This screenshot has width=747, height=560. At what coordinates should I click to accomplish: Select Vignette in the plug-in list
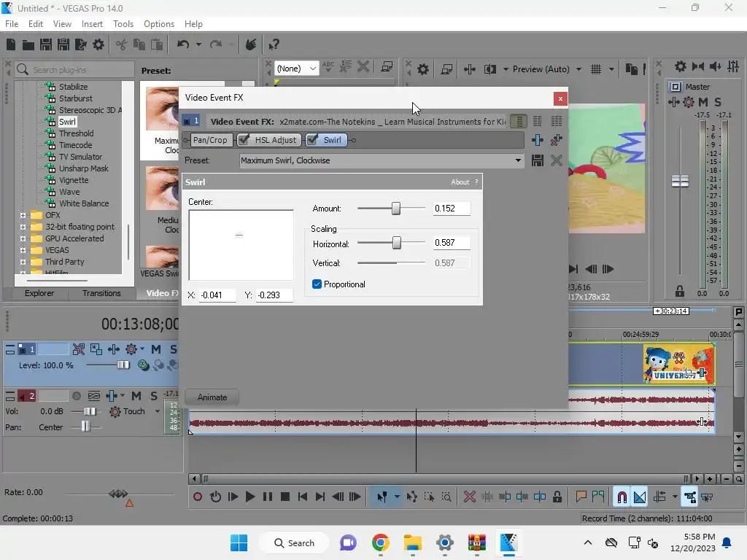(x=74, y=180)
